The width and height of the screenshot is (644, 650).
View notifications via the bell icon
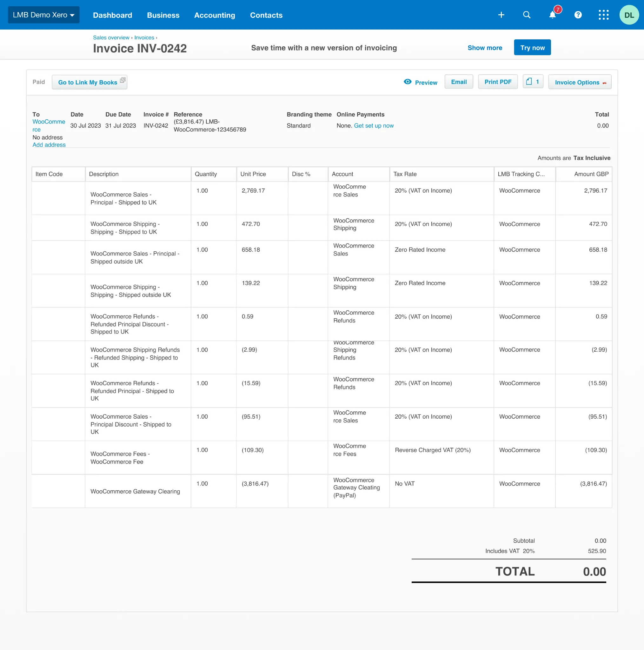[x=552, y=15]
